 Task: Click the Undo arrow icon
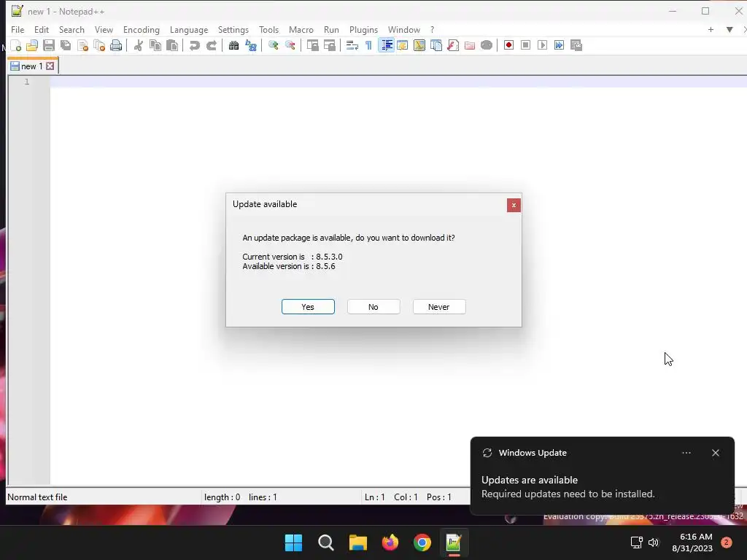[194, 45]
